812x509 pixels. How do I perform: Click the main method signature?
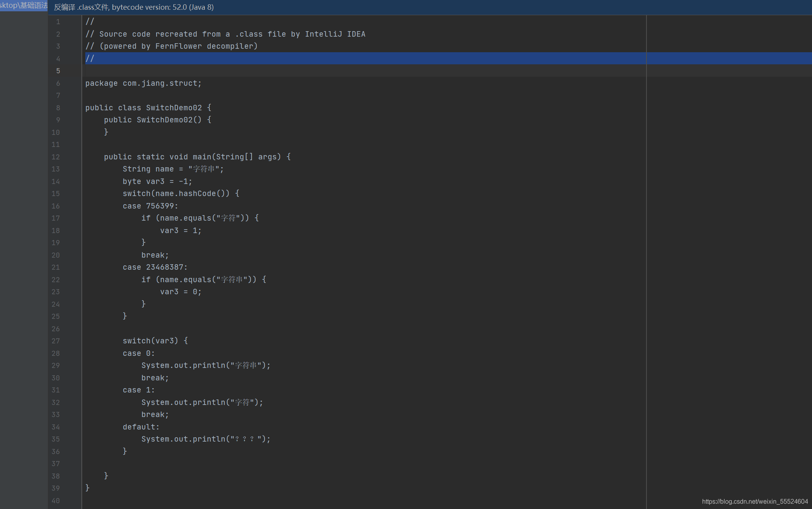(x=197, y=157)
